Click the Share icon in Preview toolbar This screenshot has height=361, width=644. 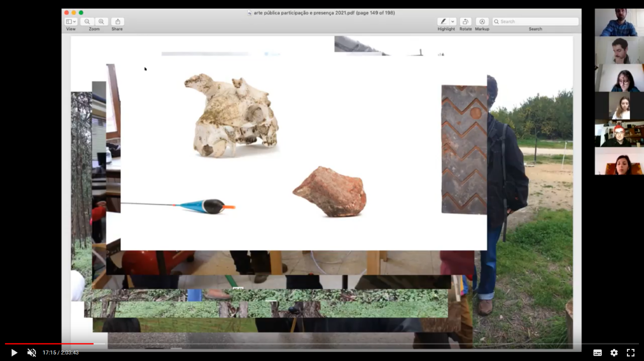click(117, 22)
